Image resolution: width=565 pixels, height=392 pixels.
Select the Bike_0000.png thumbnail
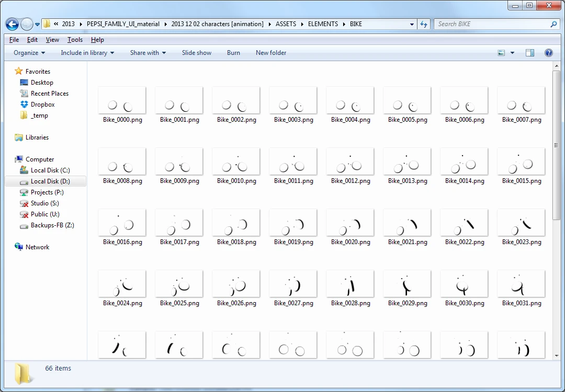coord(122,100)
